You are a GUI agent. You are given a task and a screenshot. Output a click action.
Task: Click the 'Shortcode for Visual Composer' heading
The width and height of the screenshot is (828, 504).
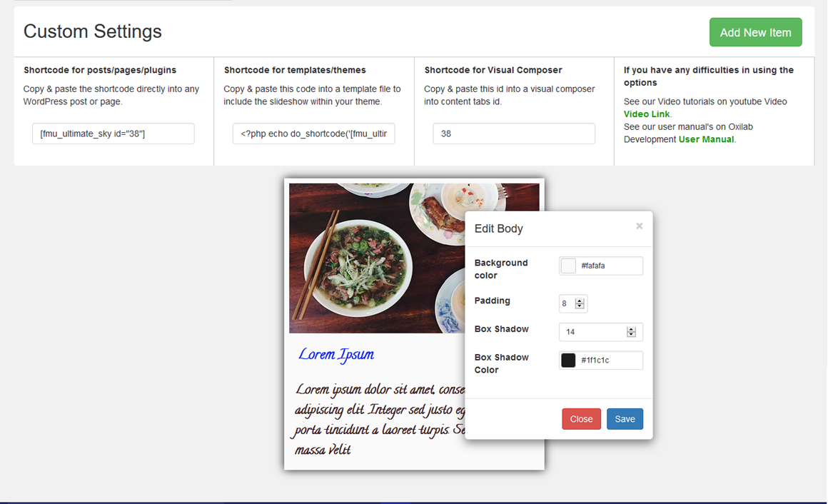(493, 70)
